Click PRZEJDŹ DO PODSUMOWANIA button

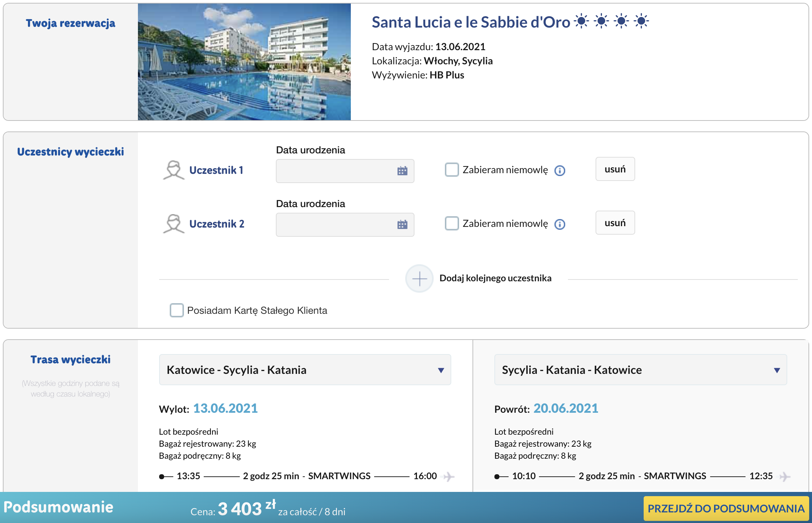726,509
